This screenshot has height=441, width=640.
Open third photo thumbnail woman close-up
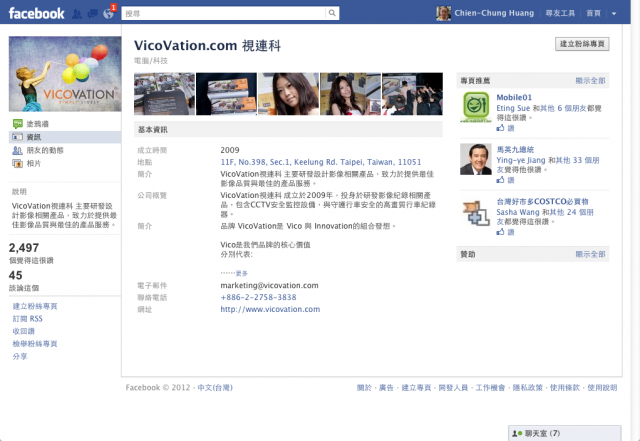coord(289,94)
